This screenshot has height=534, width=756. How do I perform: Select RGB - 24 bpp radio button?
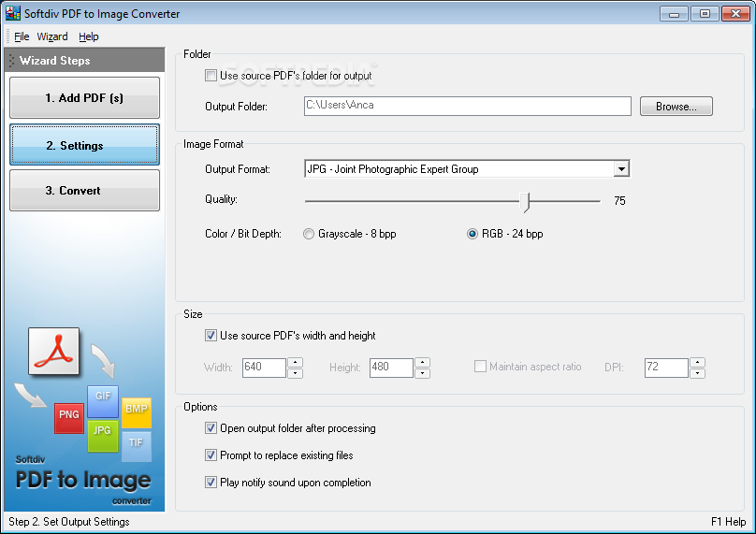[x=472, y=234]
